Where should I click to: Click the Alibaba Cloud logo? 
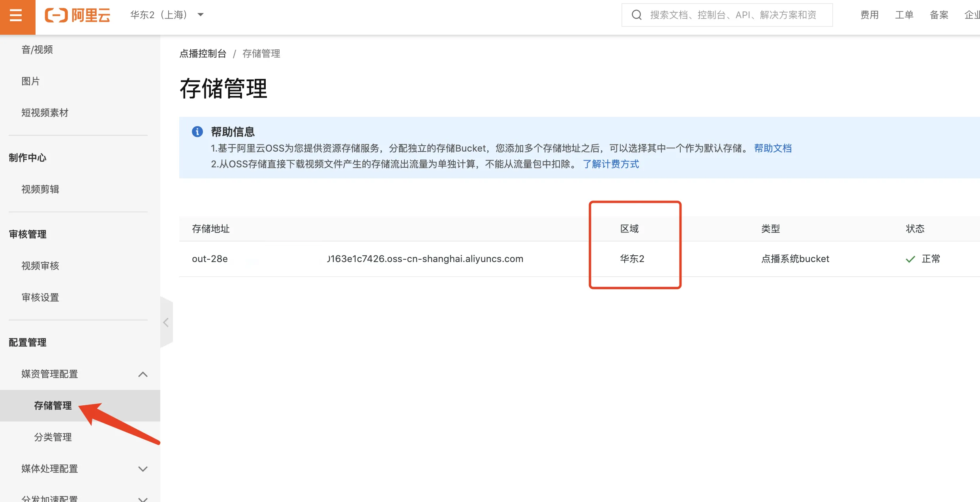coord(77,15)
